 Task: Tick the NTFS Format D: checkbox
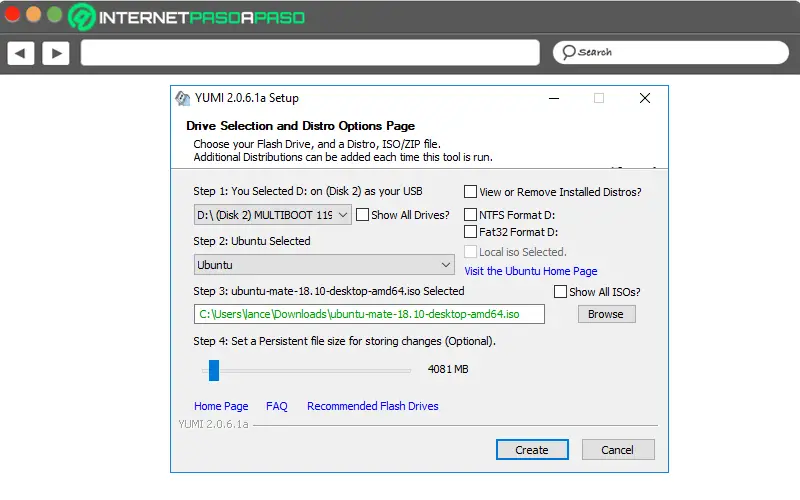click(x=470, y=214)
